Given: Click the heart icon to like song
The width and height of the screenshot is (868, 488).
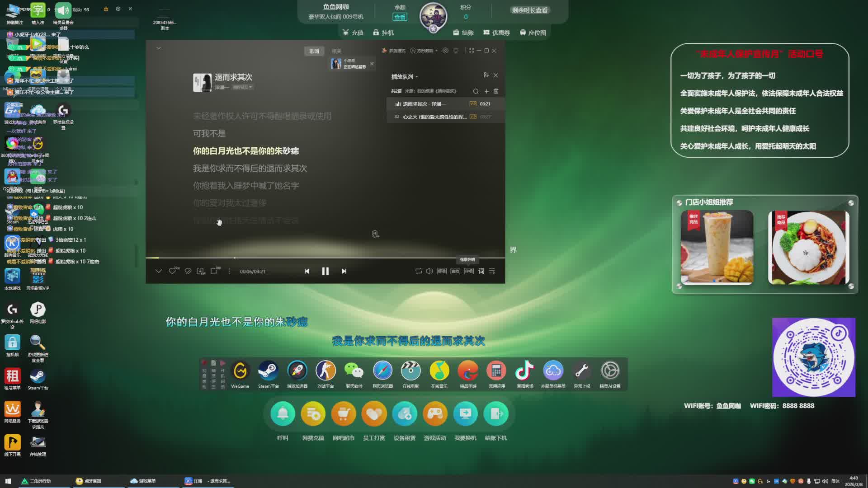Looking at the screenshot, I should [x=172, y=271].
